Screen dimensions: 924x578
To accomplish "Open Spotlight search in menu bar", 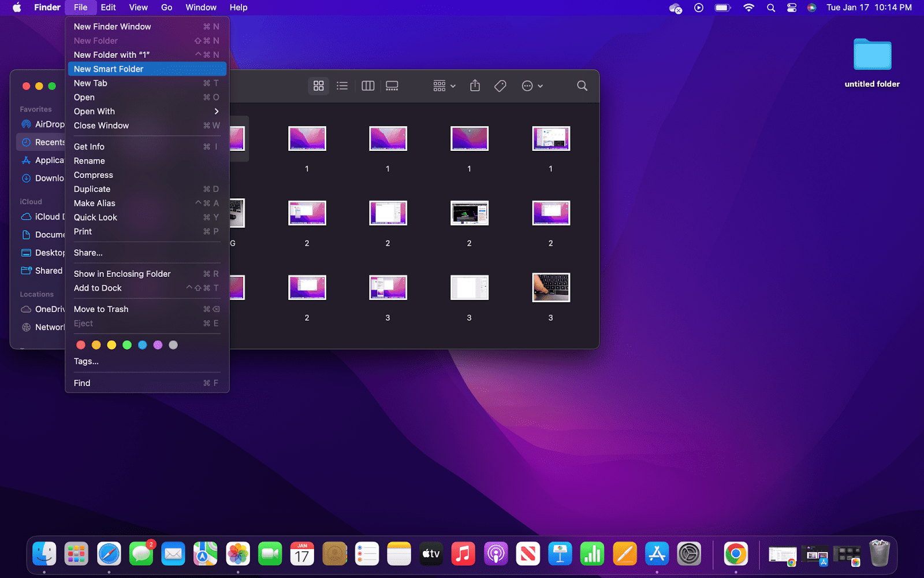I will (771, 8).
